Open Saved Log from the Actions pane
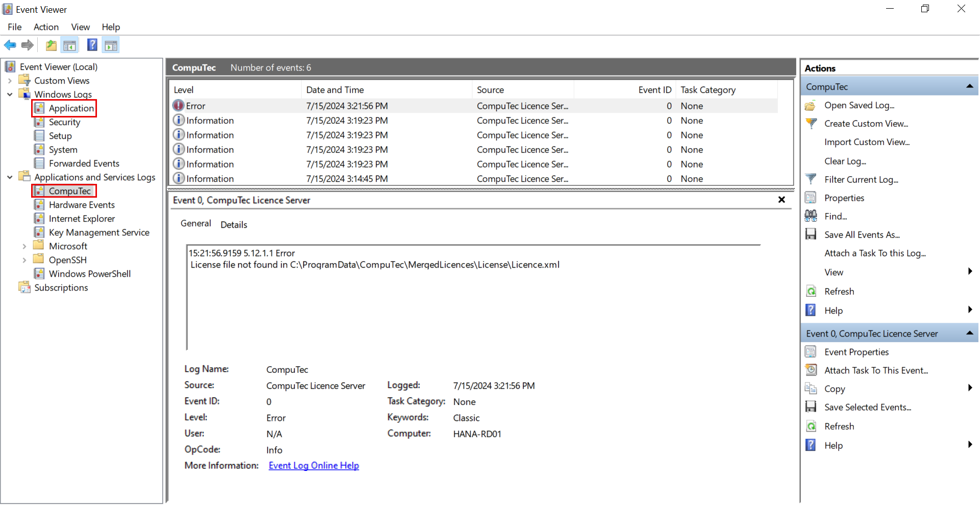This screenshot has width=980, height=521. coord(859,105)
